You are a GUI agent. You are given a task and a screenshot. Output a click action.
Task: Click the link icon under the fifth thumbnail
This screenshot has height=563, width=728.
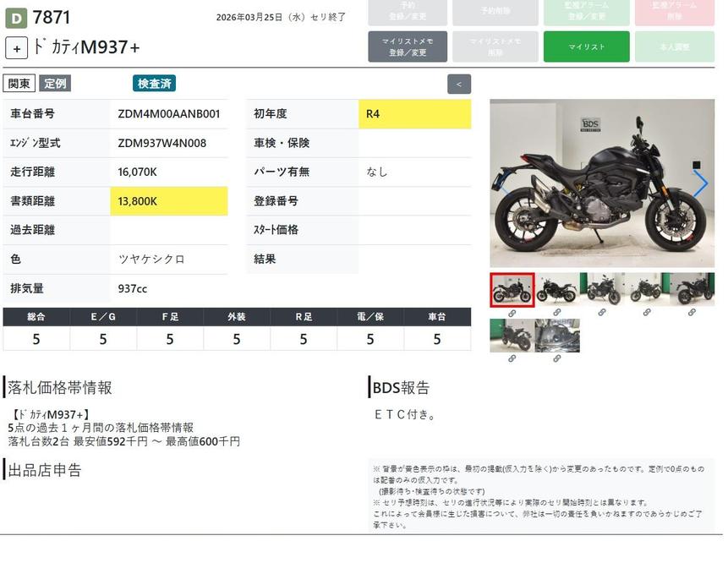[x=692, y=313]
